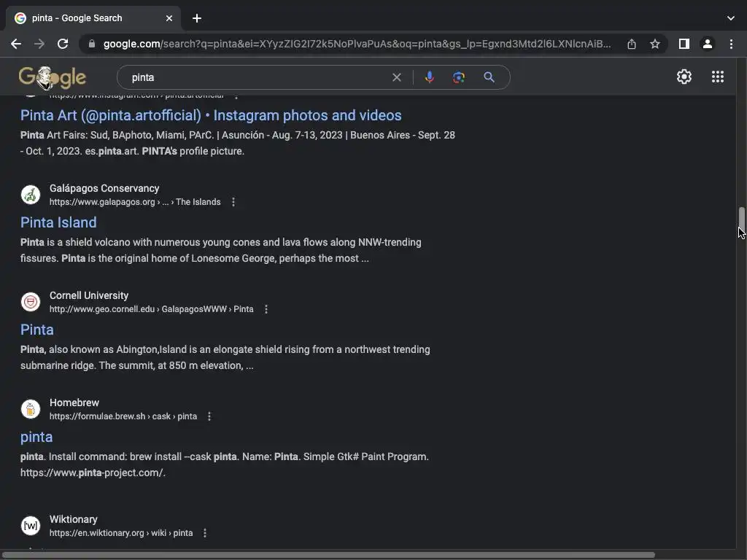747x560 pixels.
Task: Open the Pinta Island result link
Action: coord(58,222)
